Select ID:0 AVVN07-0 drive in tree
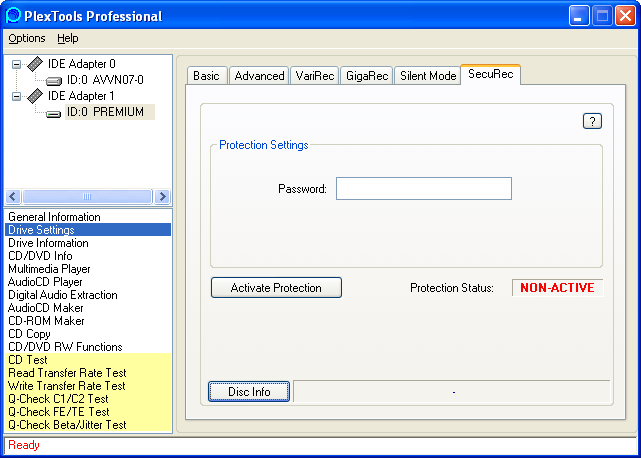The width and height of the screenshot is (641, 458). 105,80
